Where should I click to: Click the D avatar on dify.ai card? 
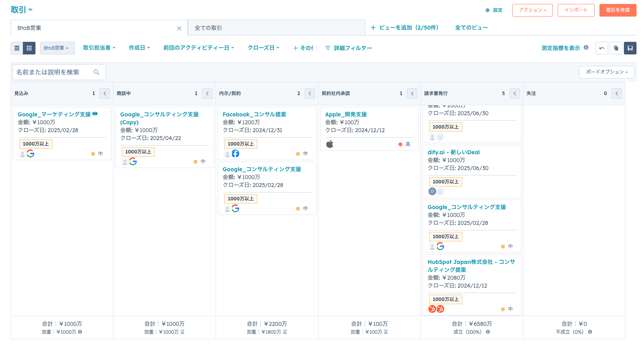point(432,191)
